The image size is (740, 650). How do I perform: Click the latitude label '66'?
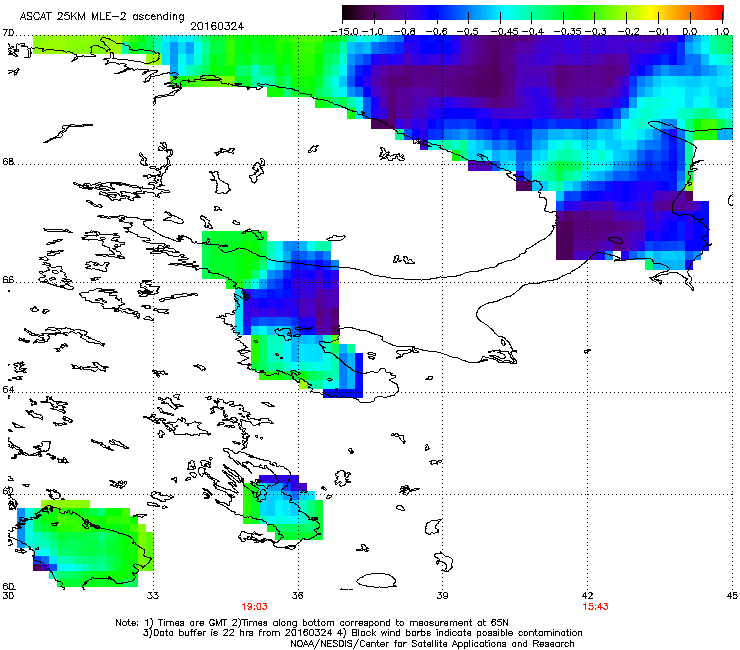[8, 280]
